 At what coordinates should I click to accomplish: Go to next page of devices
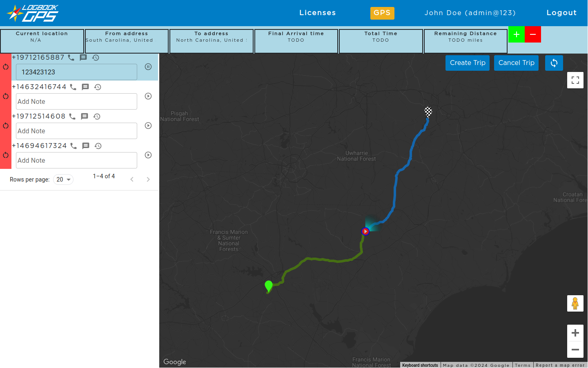click(148, 180)
